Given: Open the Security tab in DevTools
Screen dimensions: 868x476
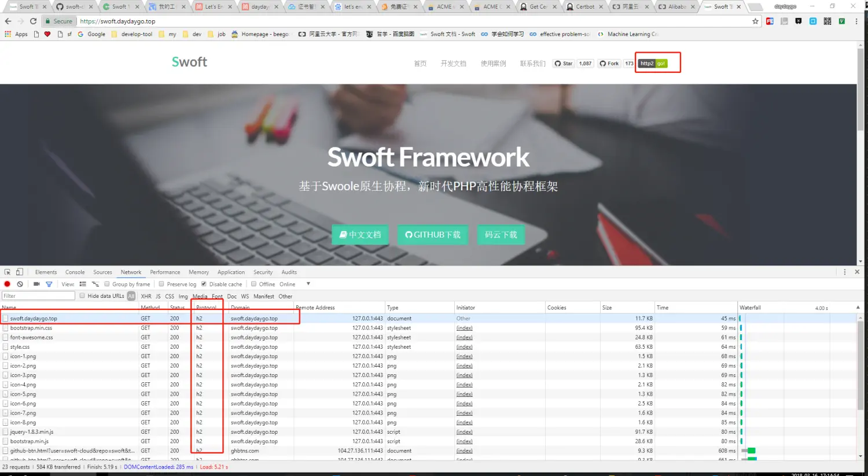Looking at the screenshot, I should (263, 272).
